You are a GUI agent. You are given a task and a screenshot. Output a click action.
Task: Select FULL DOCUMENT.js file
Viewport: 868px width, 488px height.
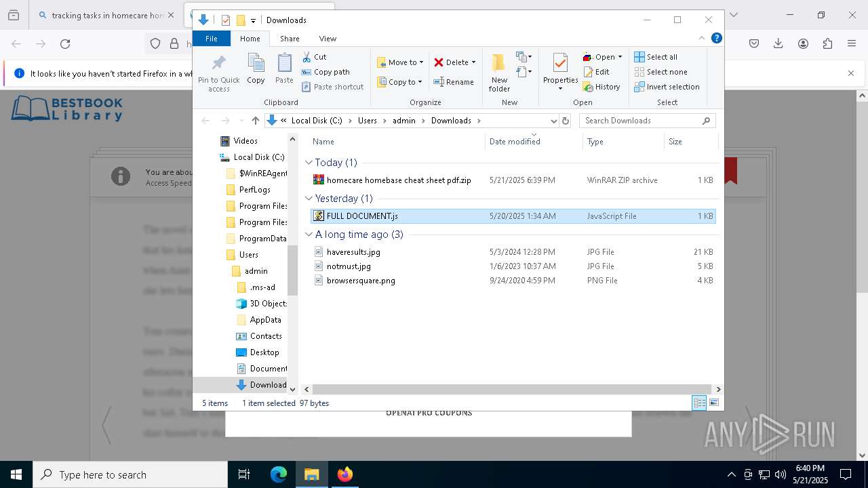513,216
